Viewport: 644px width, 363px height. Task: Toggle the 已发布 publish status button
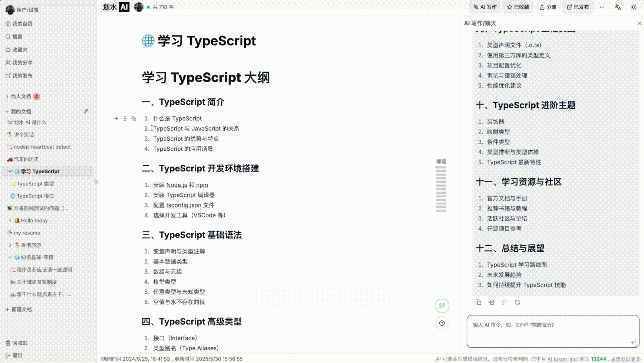pos(578,7)
